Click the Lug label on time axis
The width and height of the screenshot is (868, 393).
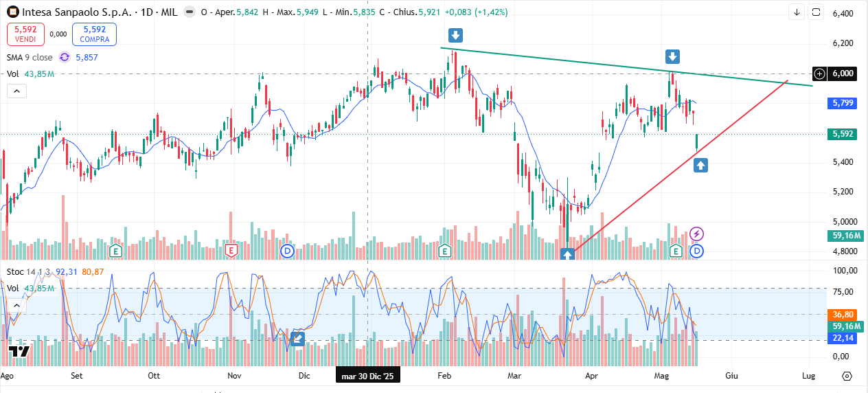pos(809,376)
